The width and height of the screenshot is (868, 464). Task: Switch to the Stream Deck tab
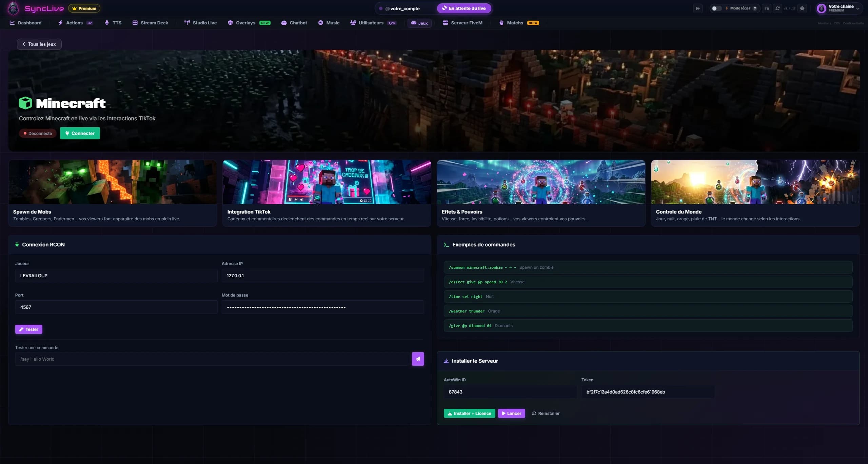pyautogui.click(x=150, y=23)
